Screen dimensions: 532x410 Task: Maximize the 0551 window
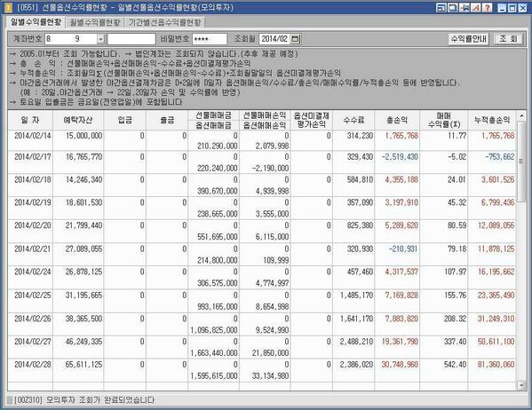tap(512, 8)
